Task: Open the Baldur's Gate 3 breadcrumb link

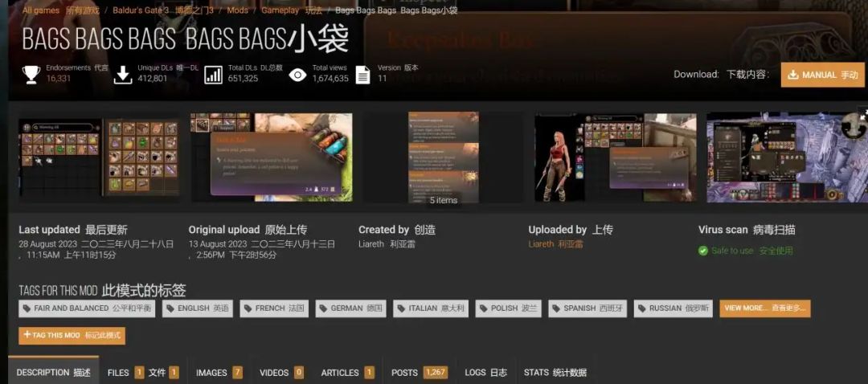Action: (x=140, y=10)
